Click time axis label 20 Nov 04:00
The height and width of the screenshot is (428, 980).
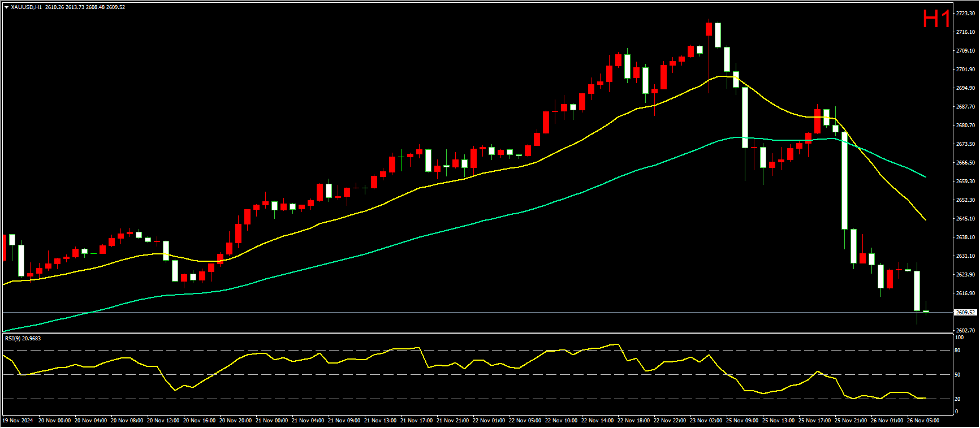(90, 421)
